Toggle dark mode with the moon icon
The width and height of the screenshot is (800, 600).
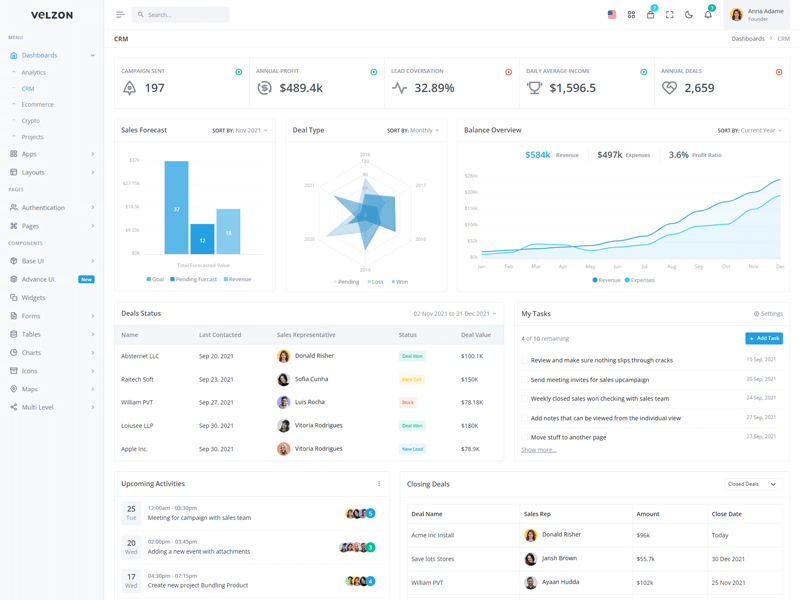[x=687, y=14]
